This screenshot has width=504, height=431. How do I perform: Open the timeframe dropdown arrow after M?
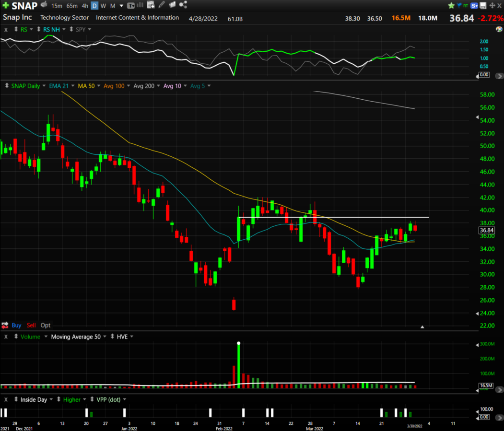[121, 6]
